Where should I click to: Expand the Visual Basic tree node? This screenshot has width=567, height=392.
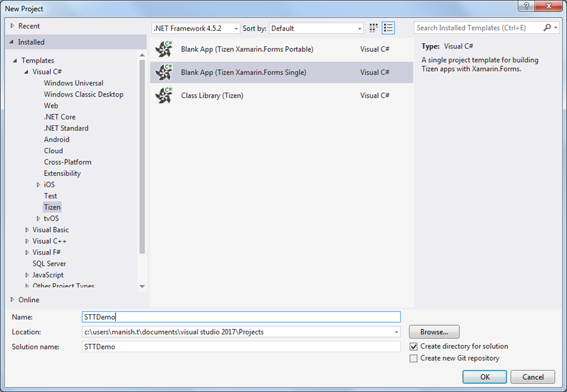point(27,230)
